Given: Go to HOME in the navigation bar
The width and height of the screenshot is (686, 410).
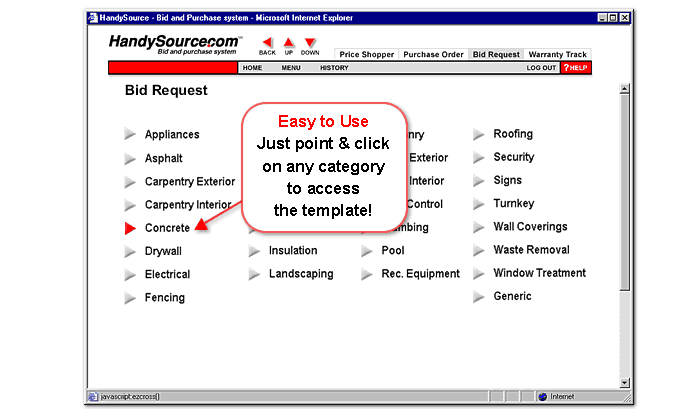Looking at the screenshot, I should (252, 68).
